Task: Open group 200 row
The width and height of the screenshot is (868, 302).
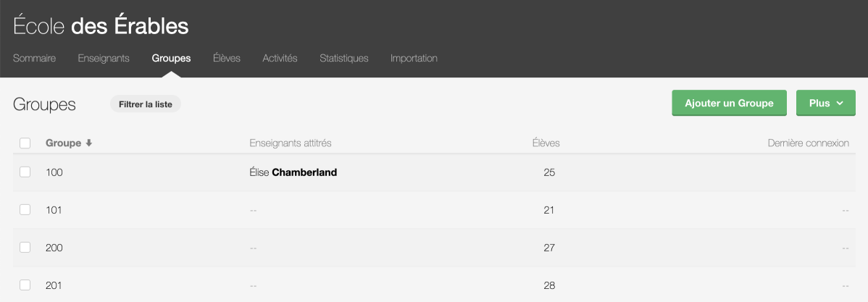Action: click(54, 248)
